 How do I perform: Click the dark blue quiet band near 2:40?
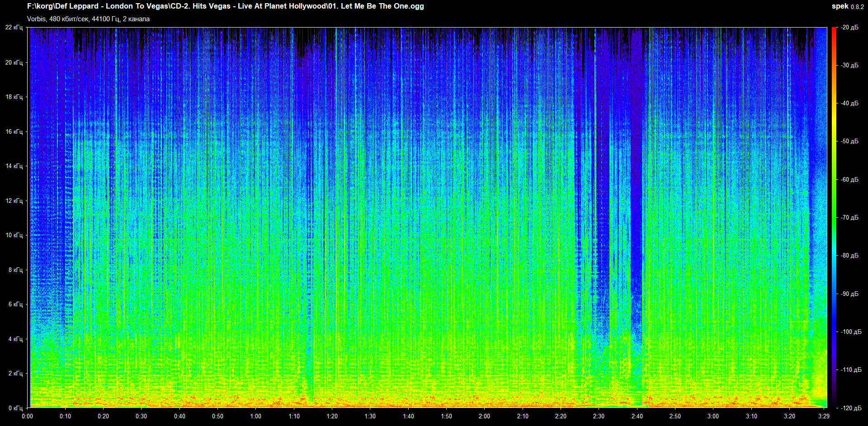pyautogui.click(x=636, y=203)
